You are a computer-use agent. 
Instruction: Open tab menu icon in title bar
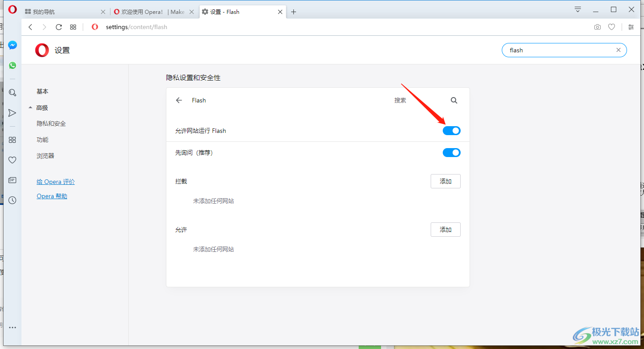578,9
